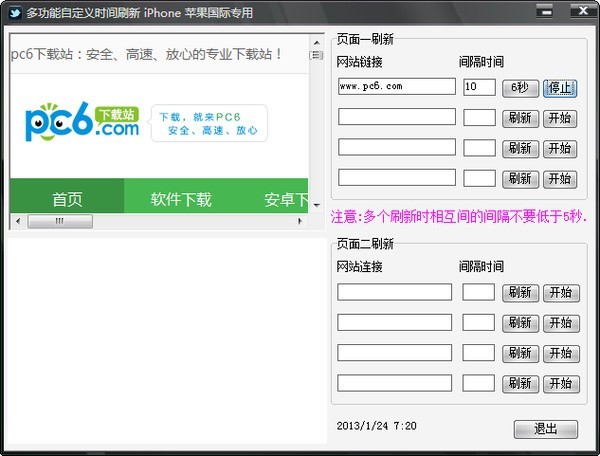Click the second interval field in 页面一刷新
The image size is (600, 456).
pyautogui.click(x=479, y=117)
